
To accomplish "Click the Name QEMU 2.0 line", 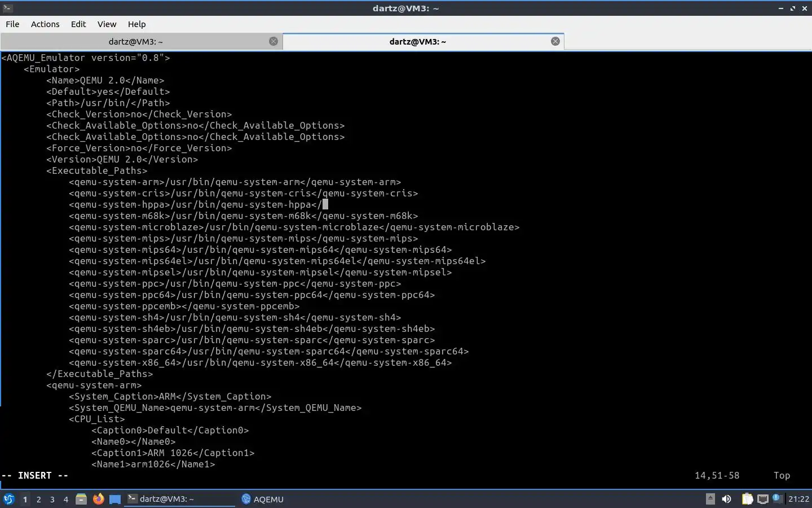I will pyautogui.click(x=105, y=80).
